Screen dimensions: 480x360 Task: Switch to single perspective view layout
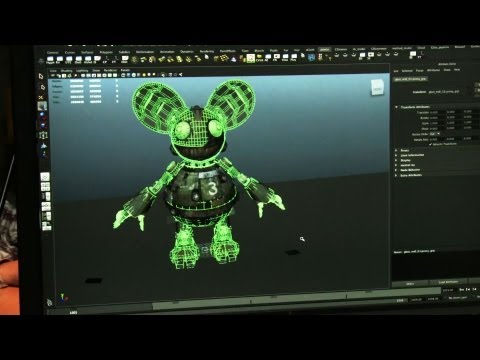coord(45,177)
